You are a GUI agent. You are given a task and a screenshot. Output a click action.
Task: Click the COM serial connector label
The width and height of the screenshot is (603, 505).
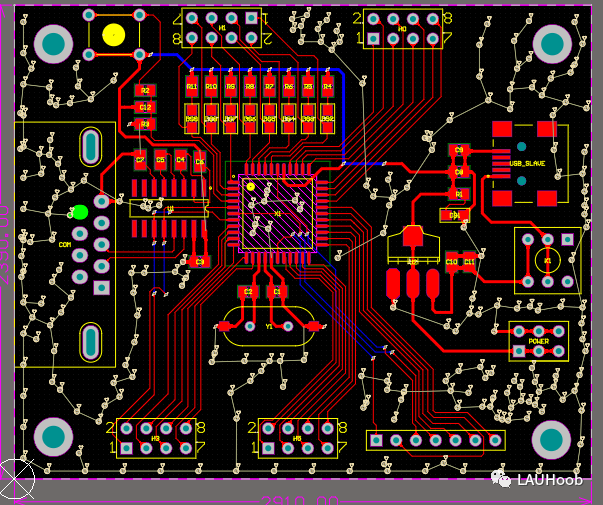65,245
